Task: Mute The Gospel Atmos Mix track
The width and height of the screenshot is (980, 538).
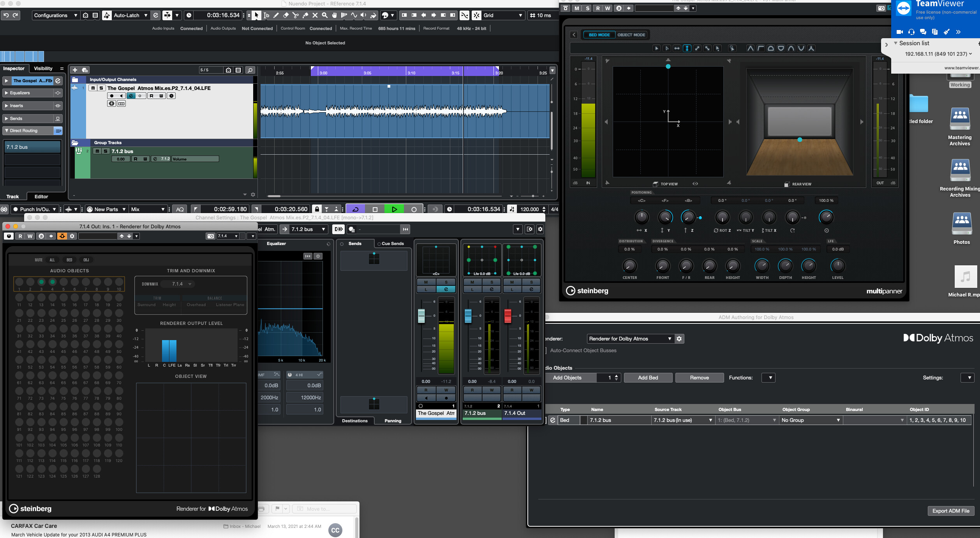Action: pyautogui.click(x=93, y=88)
